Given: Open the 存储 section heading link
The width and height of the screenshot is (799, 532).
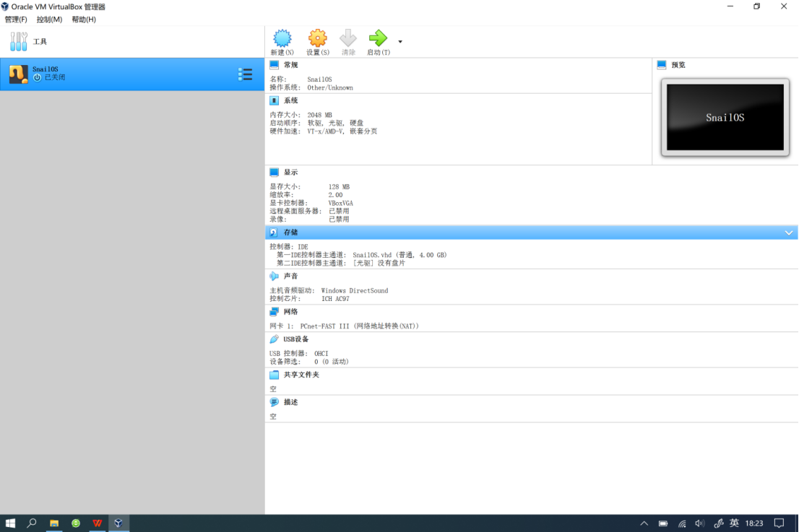Looking at the screenshot, I should pyautogui.click(x=290, y=232).
